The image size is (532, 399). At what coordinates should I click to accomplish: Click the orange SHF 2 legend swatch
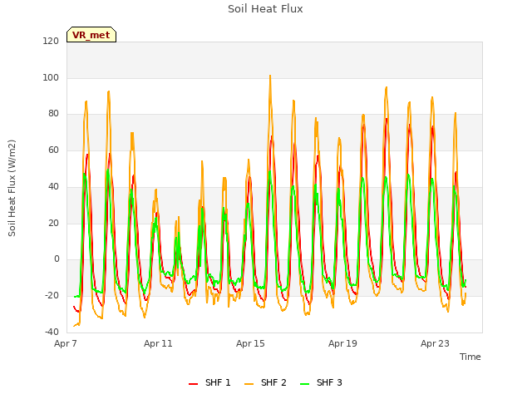(249, 384)
